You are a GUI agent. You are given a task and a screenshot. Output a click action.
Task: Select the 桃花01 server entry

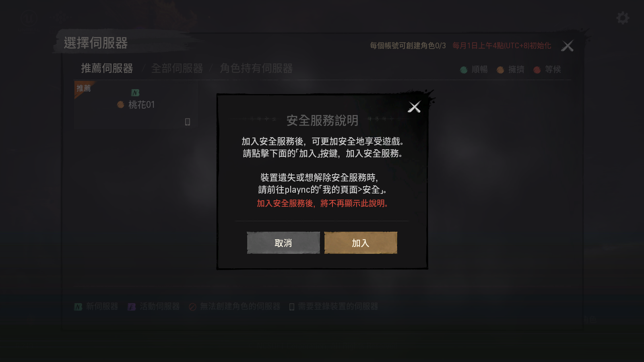tap(136, 105)
